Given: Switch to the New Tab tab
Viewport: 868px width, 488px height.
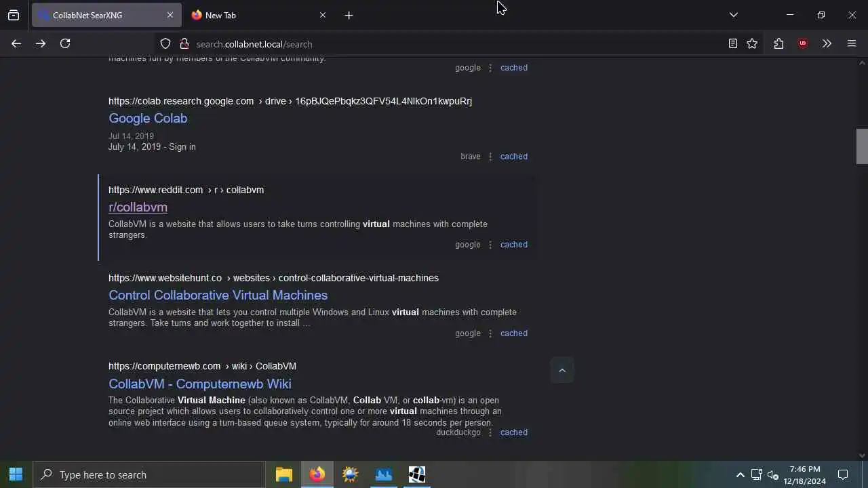Looking at the screenshot, I should [258, 15].
